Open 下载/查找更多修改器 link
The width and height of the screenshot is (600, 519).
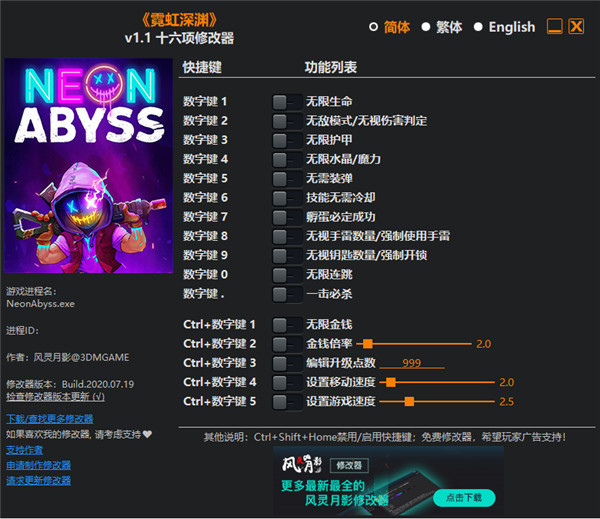50,419
